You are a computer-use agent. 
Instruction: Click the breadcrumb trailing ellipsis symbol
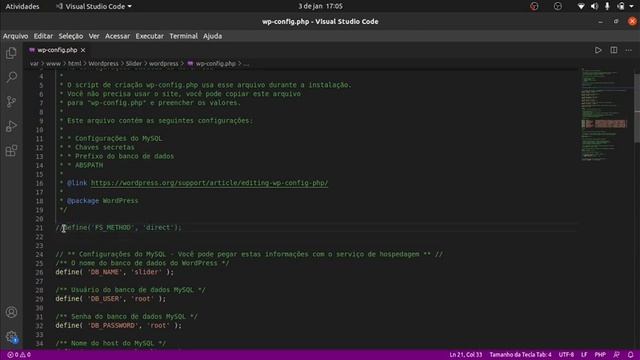coord(246,64)
